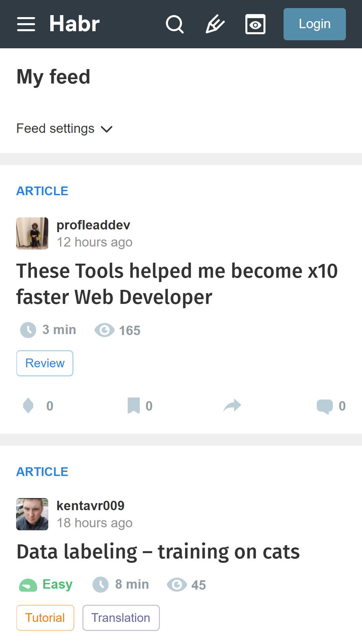
Task: Open the hamburger navigation menu
Action: click(26, 24)
